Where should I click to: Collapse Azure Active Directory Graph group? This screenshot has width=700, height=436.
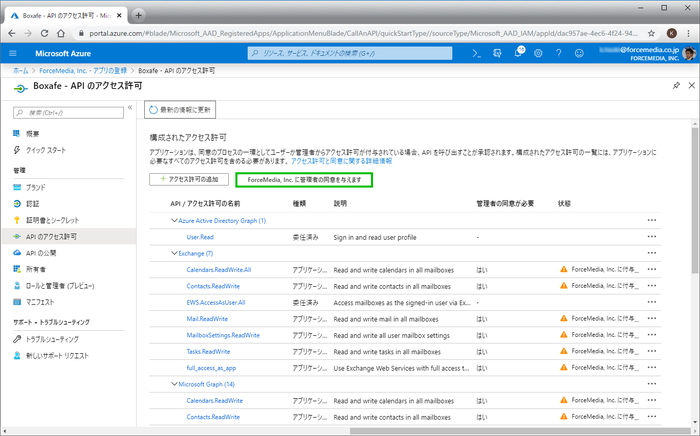coord(174,220)
